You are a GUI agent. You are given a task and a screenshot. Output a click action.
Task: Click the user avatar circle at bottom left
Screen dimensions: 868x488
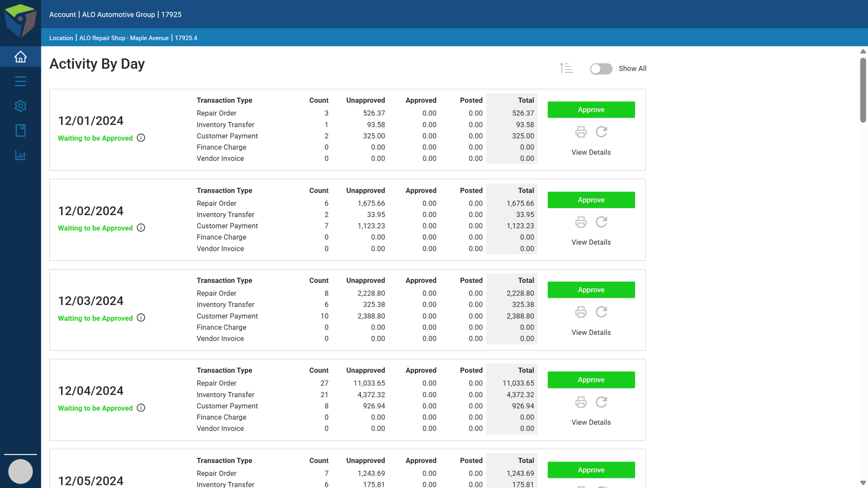tap(20, 471)
